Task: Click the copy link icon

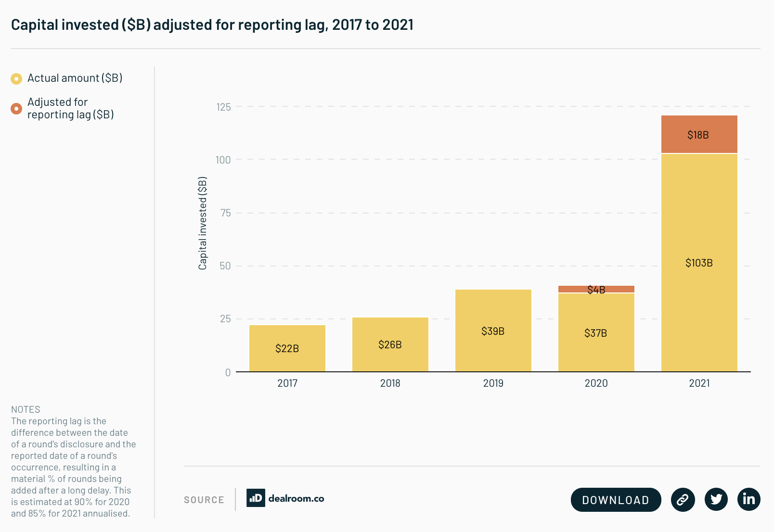Action: coord(683,499)
